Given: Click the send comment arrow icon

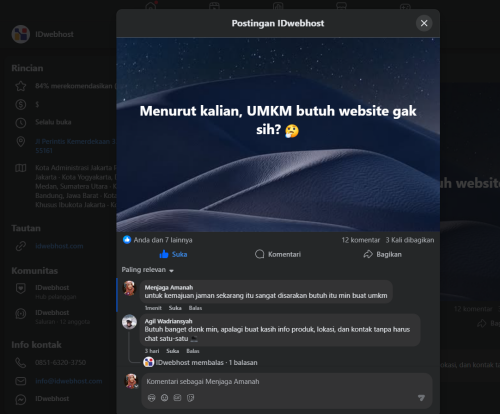Looking at the screenshot, I should 421,398.
